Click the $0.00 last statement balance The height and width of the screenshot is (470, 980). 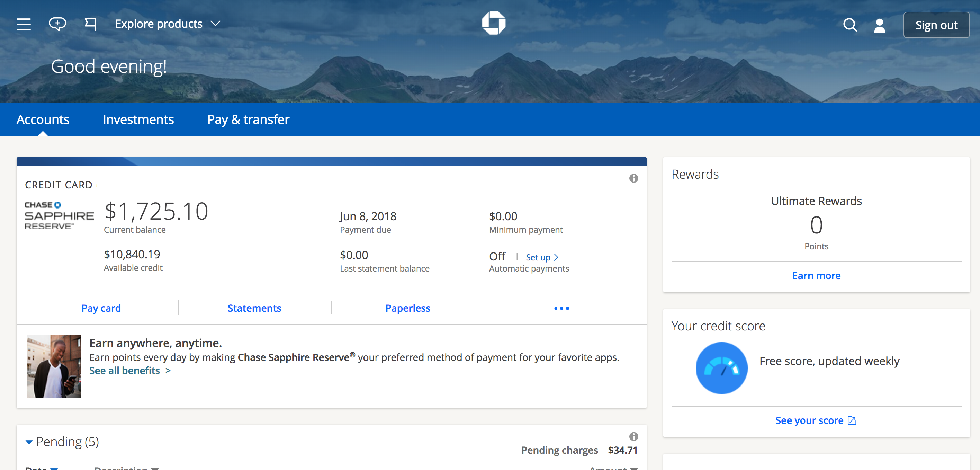(x=354, y=255)
